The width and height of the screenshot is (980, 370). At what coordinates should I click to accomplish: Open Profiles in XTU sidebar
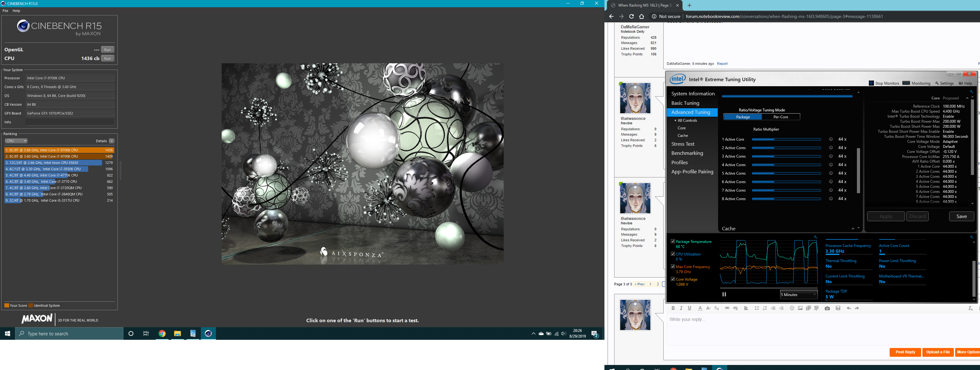point(679,162)
